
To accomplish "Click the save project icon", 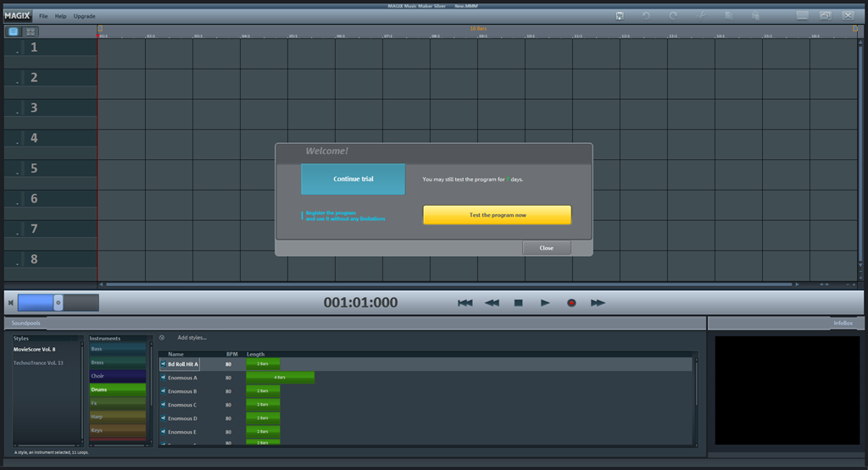I will [x=620, y=16].
